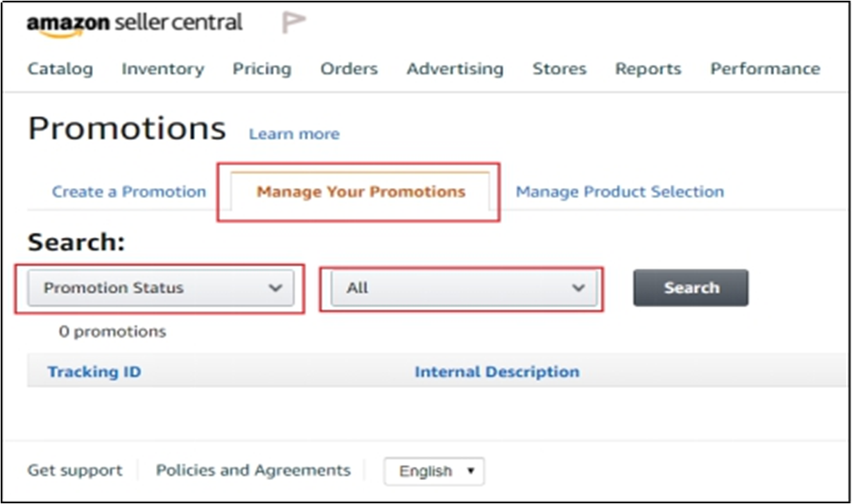The width and height of the screenshot is (853, 504).
Task: Open the Inventory menu
Action: [x=163, y=69]
